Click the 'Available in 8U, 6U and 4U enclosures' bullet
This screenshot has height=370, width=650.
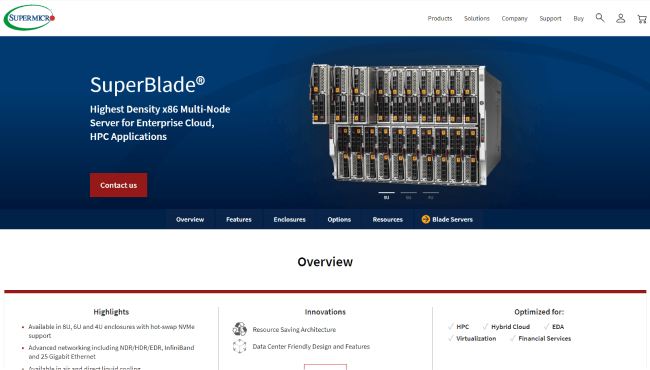click(x=111, y=331)
